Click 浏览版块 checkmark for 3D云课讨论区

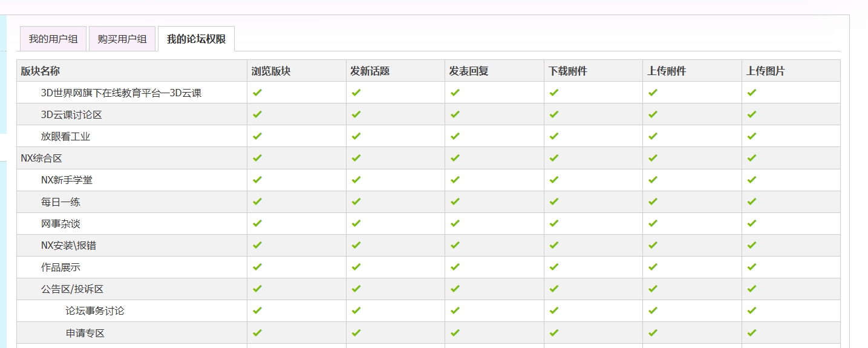click(x=257, y=114)
